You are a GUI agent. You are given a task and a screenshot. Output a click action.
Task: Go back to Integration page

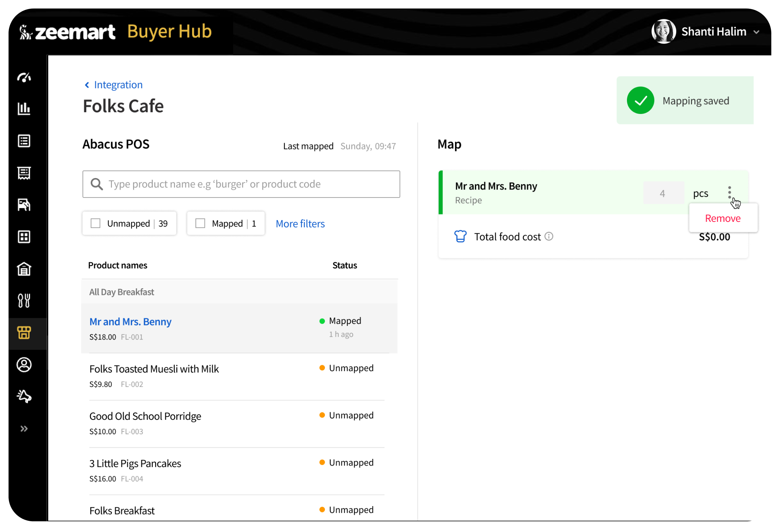[x=114, y=85]
